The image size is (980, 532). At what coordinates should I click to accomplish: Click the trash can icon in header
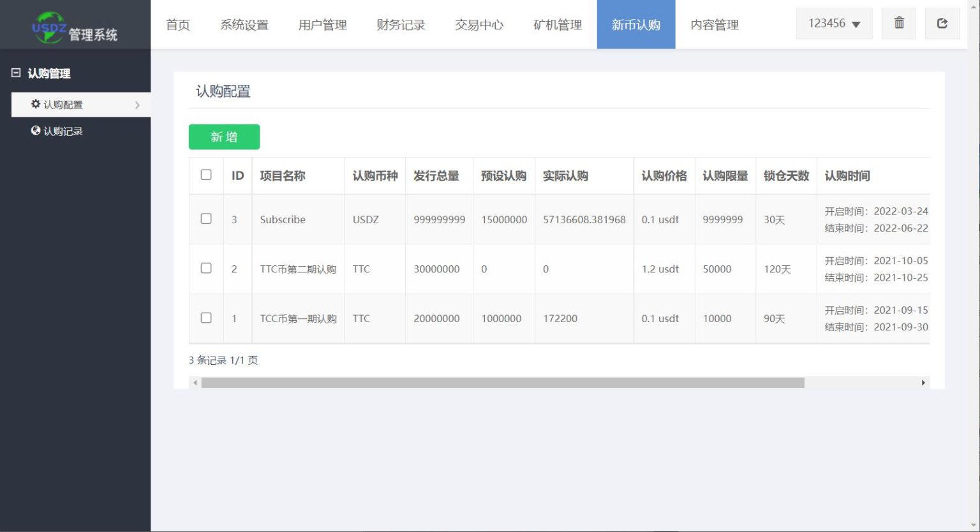pos(899,24)
